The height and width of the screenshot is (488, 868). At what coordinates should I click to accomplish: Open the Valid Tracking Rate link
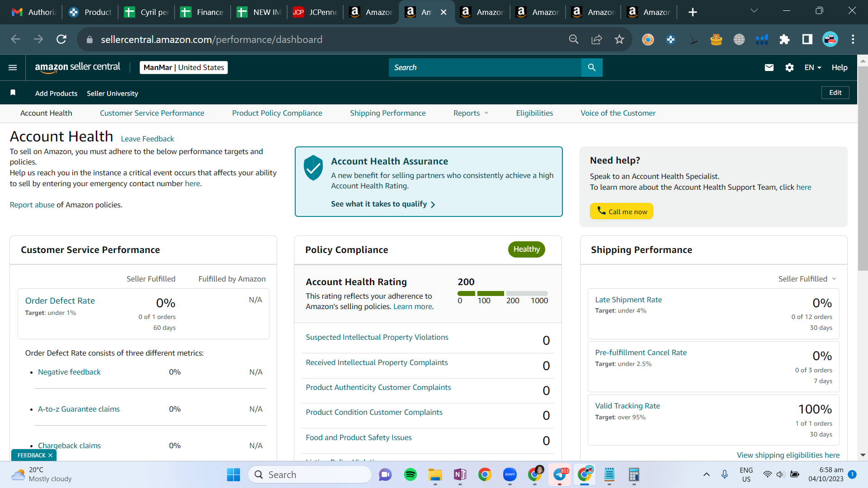click(627, 406)
